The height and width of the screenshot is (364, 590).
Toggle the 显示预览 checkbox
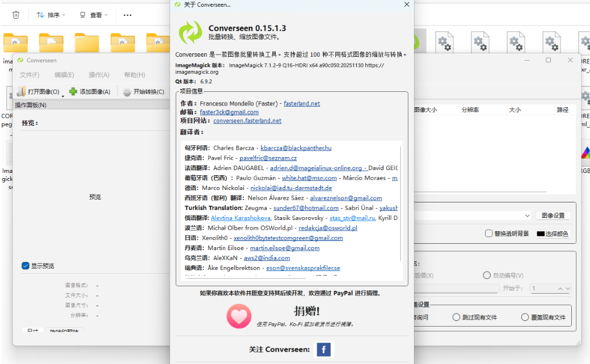(26, 266)
